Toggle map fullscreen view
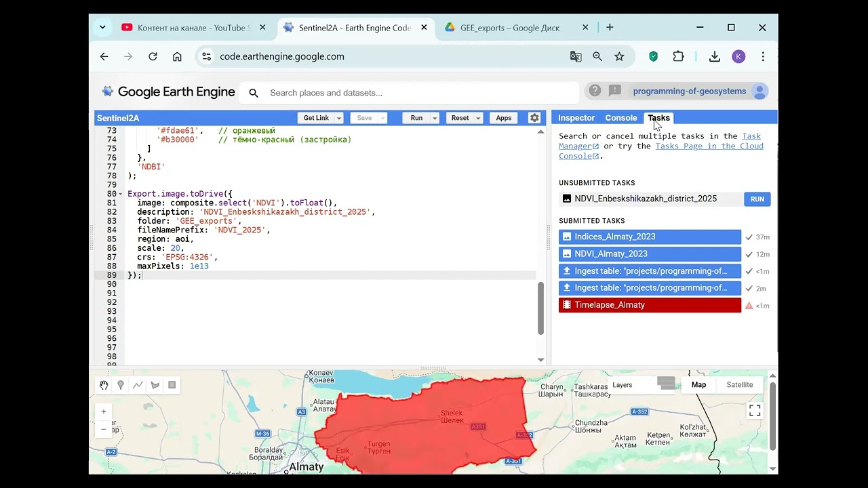 coord(755,411)
